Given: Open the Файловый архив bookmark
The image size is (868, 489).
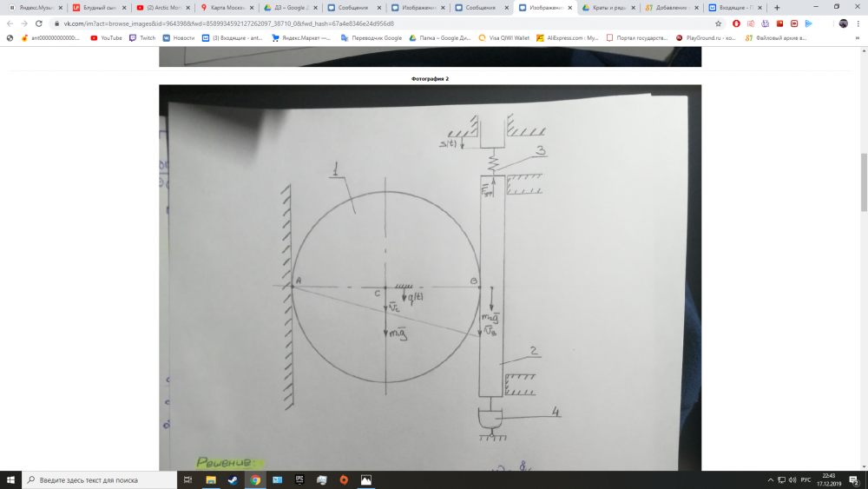Looking at the screenshot, I should click(775, 38).
